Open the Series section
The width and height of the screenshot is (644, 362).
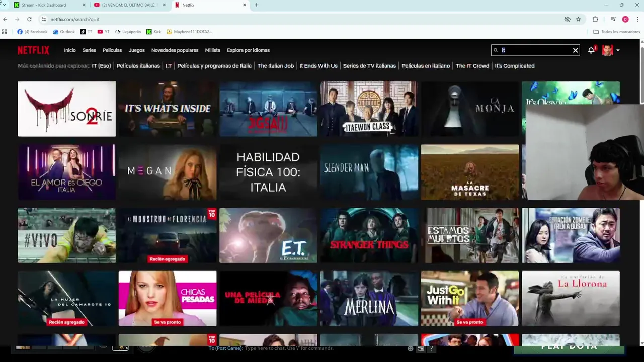tap(89, 50)
